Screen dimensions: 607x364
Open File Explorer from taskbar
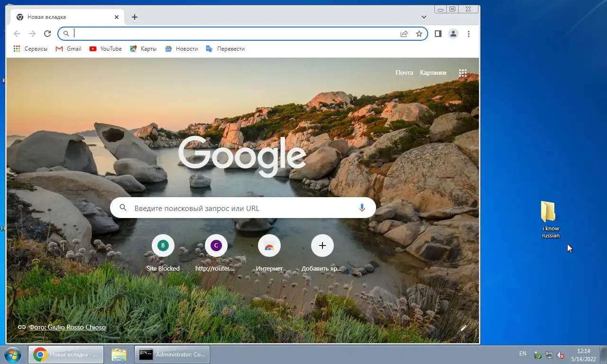(x=119, y=355)
